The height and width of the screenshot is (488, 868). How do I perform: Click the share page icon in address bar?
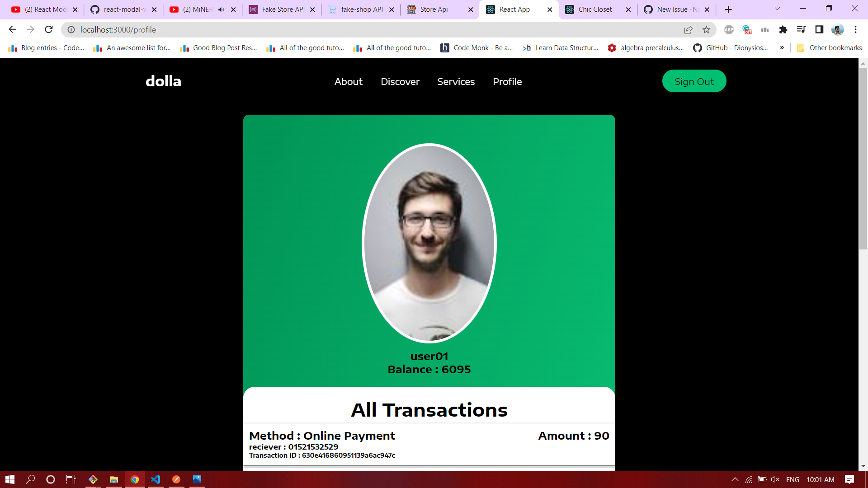point(688,30)
